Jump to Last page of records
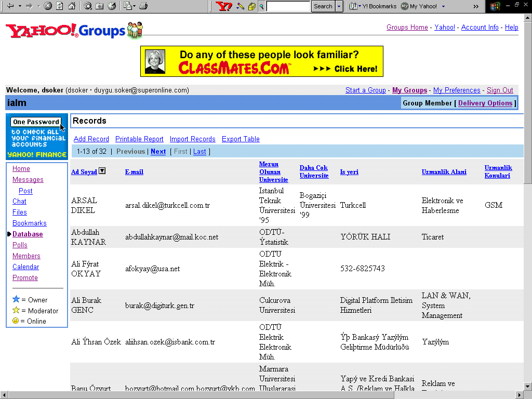 click(199, 151)
